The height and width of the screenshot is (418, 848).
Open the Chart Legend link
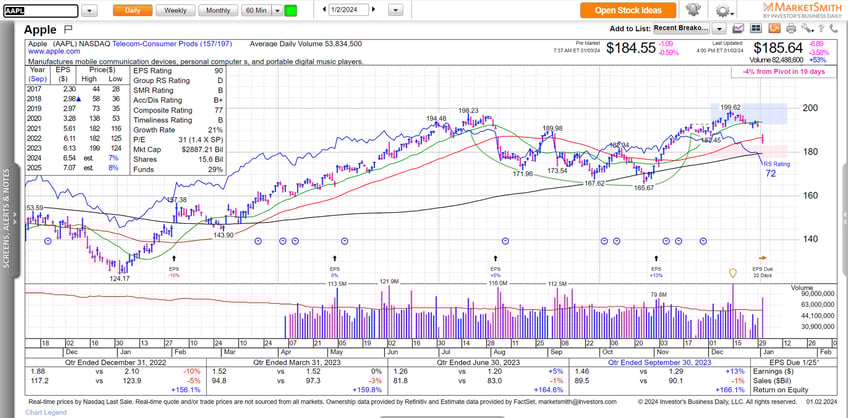(46, 413)
